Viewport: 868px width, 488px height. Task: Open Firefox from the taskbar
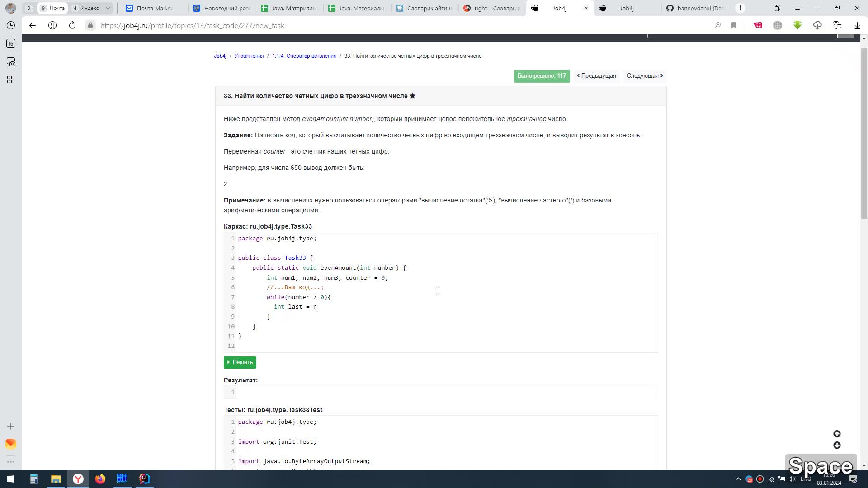[100, 479]
